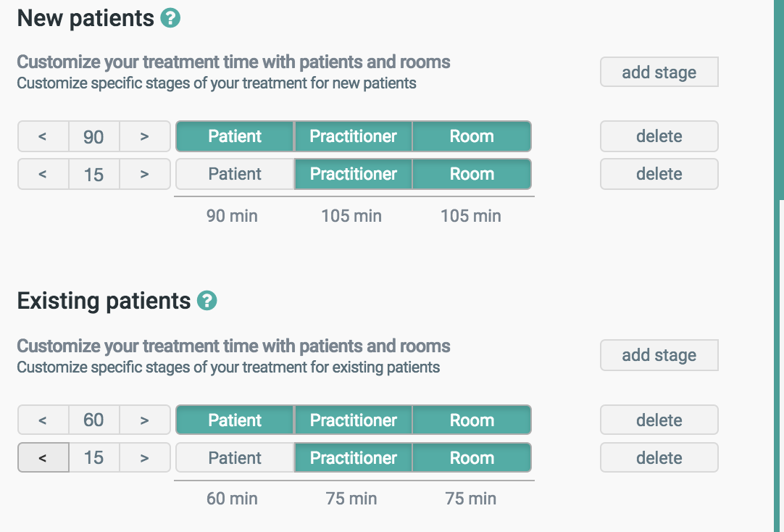
Task: Decrease the 60-minute existing patient stage duration
Action: (43, 420)
